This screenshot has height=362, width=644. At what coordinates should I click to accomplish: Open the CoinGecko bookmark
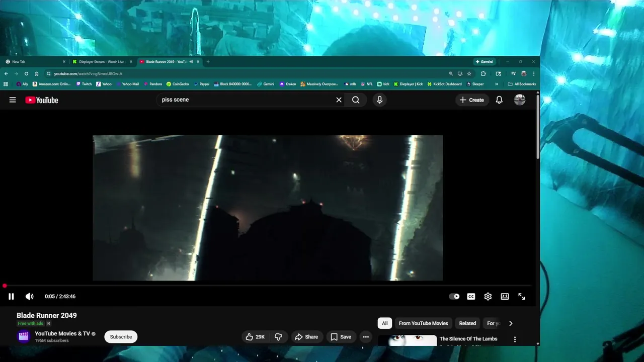click(x=178, y=84)
